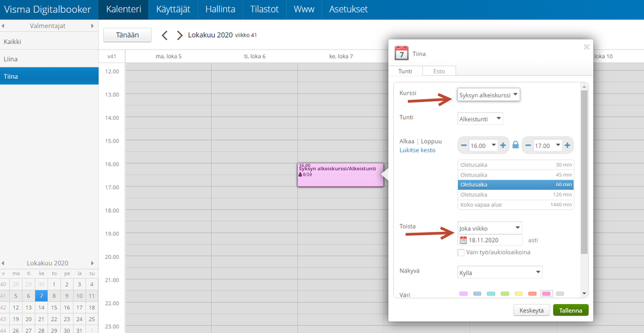This screenshot has height=333, width=644.
Task: Switch to the Esto tab
Action: [x=439, y=71]
